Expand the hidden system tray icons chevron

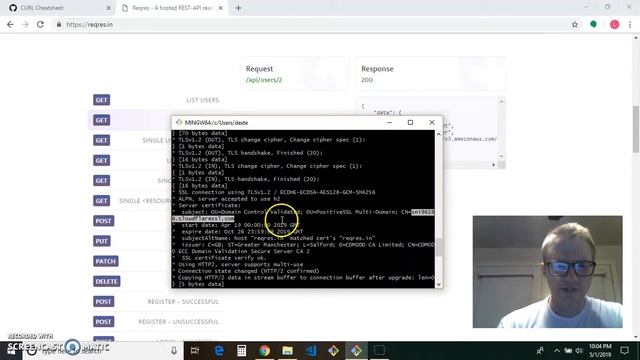557,351
